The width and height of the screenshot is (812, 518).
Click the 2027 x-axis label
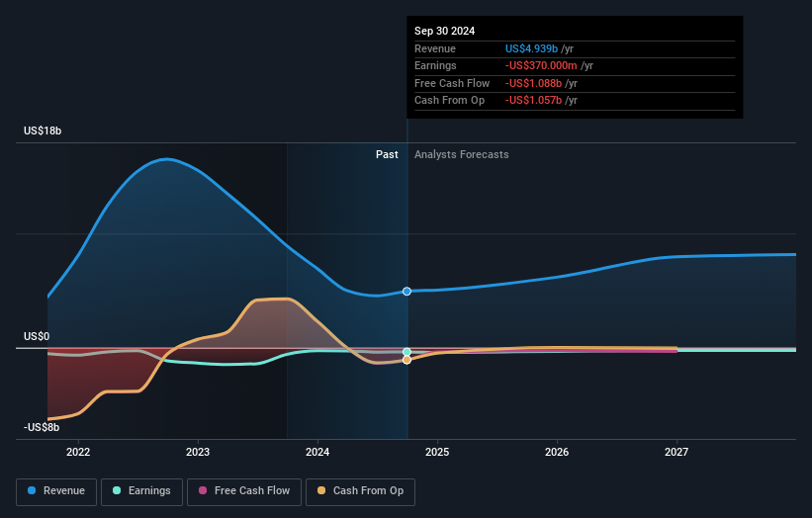677,453
